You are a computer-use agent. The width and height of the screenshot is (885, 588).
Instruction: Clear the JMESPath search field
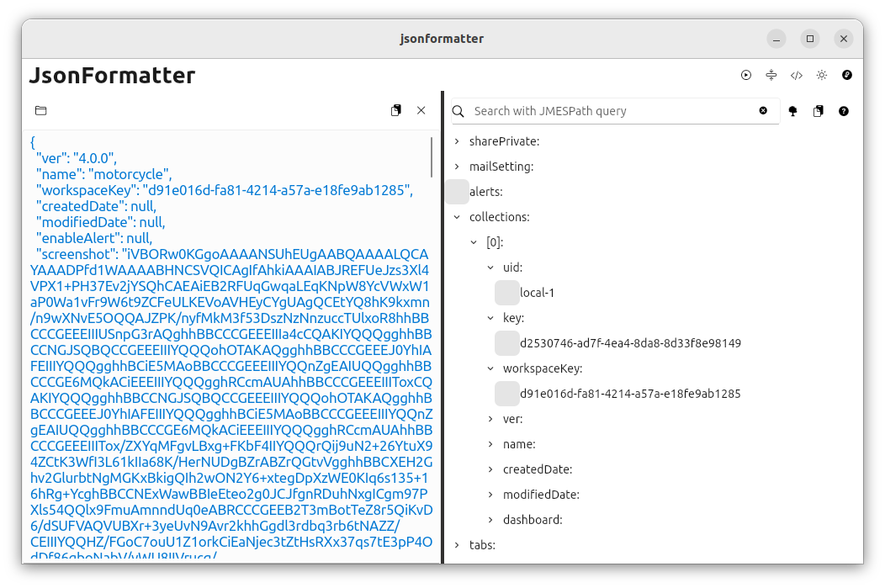click(763, 110)
